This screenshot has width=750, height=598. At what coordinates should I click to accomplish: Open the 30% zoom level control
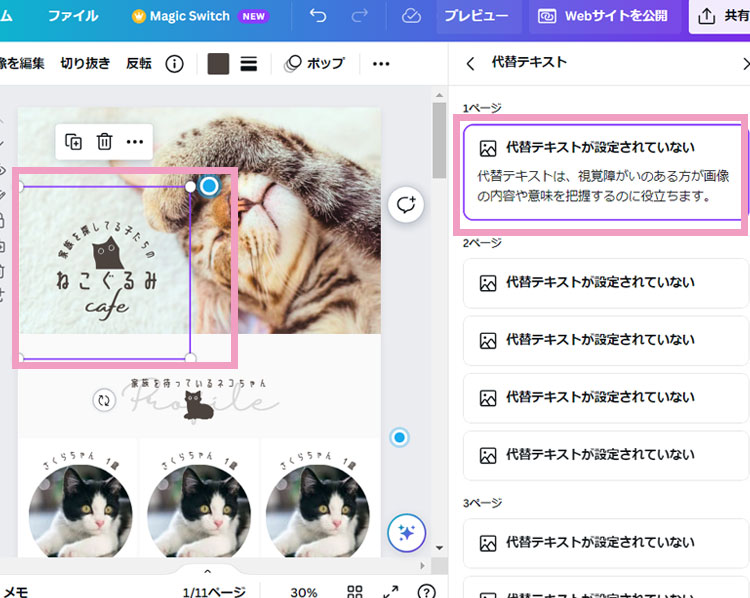304,592
